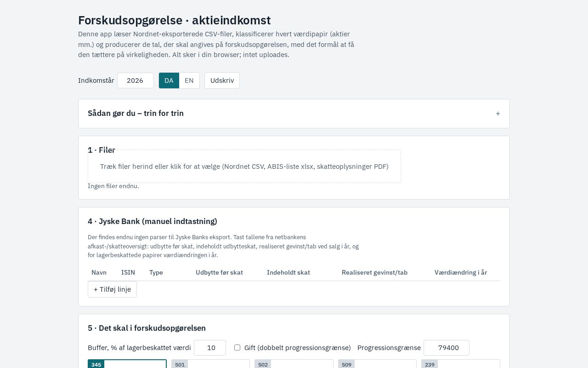Screen dimensions: 588x368
Task: Click the 'Navn' column header
Action: click(99, 272)
